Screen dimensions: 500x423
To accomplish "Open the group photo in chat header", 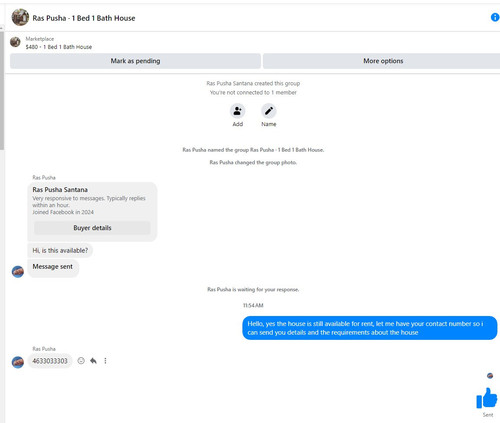I will (x=20, y=17).
